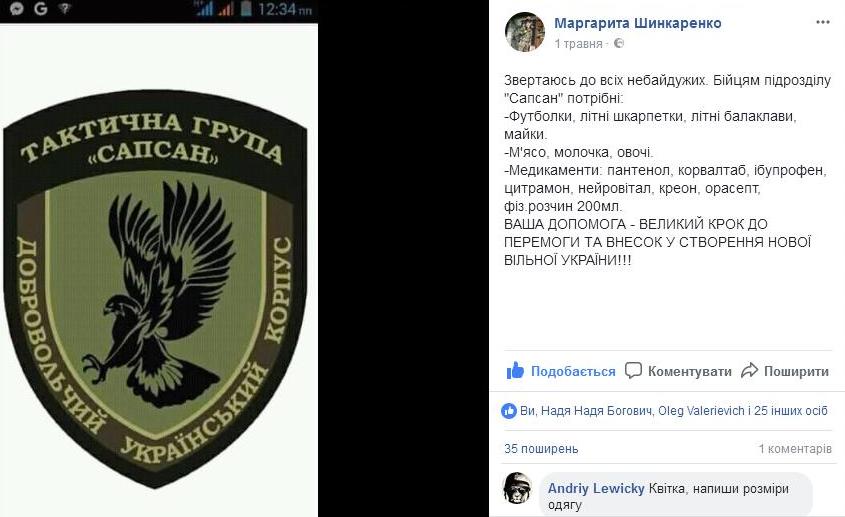Open the list of 25 інших осіб reactions
845x517 pixels.
coord(791,411)
